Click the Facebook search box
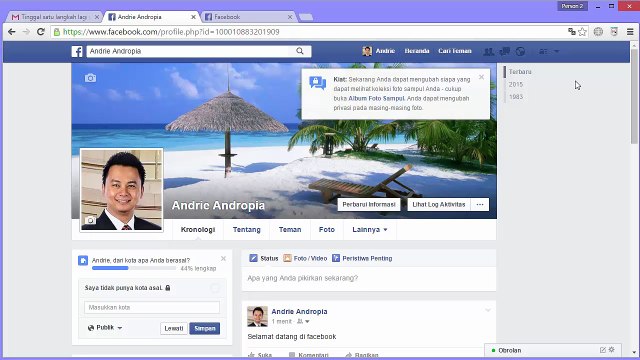640x360 pixels. pos(199,51)
